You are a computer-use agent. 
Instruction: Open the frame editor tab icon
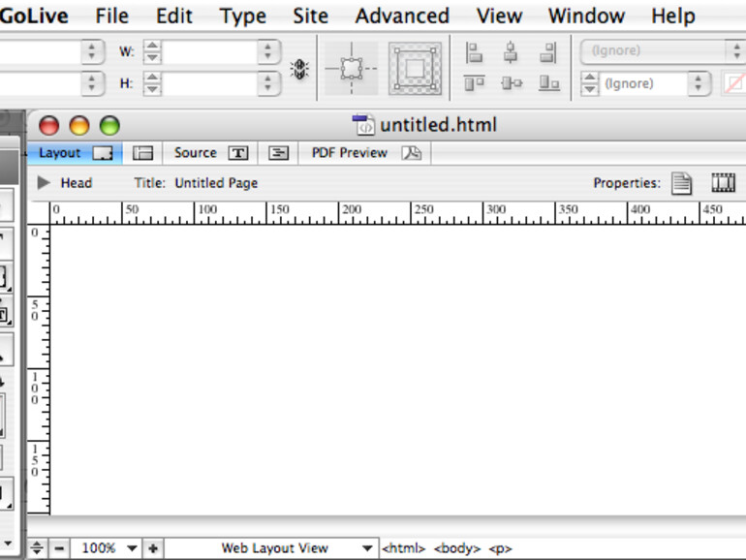pos(142,153)
